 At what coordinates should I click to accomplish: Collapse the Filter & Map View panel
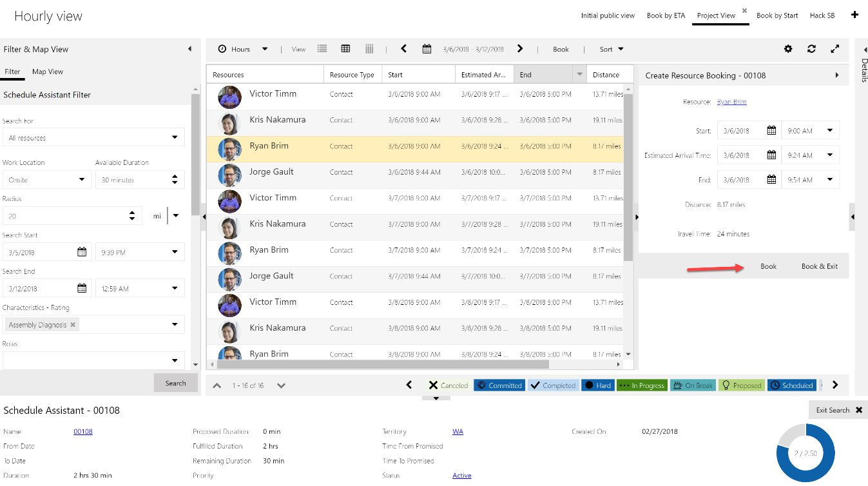(x=189, y=48)
